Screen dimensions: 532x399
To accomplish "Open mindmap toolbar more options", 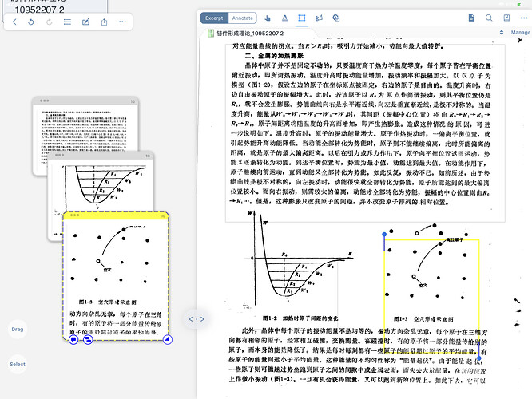I will click(122, 22).
